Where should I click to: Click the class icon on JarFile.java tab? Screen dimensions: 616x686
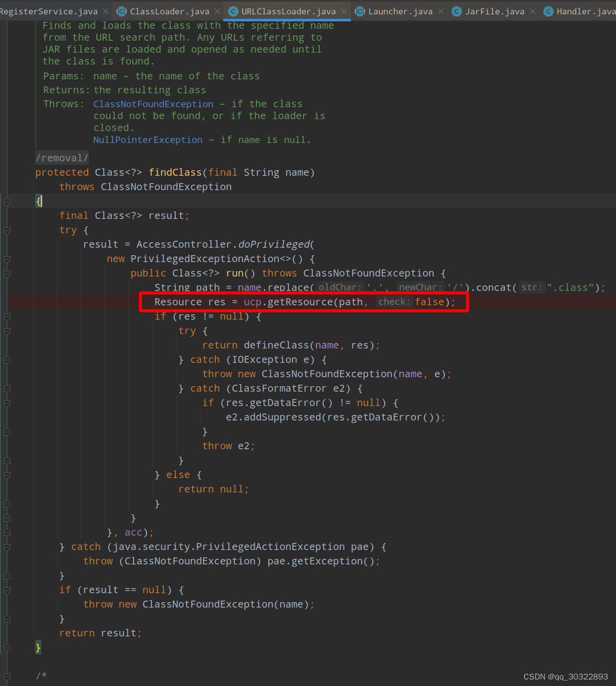(456, 11)
